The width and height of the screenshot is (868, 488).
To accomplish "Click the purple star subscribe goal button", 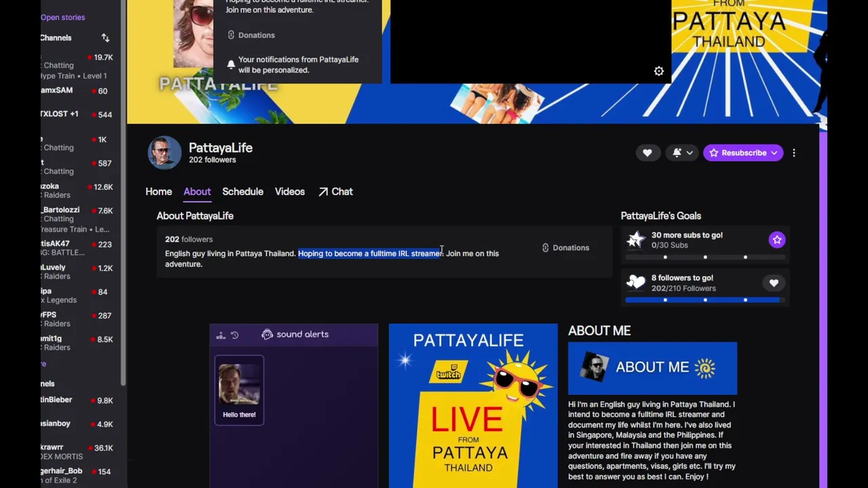I will 777,240.
